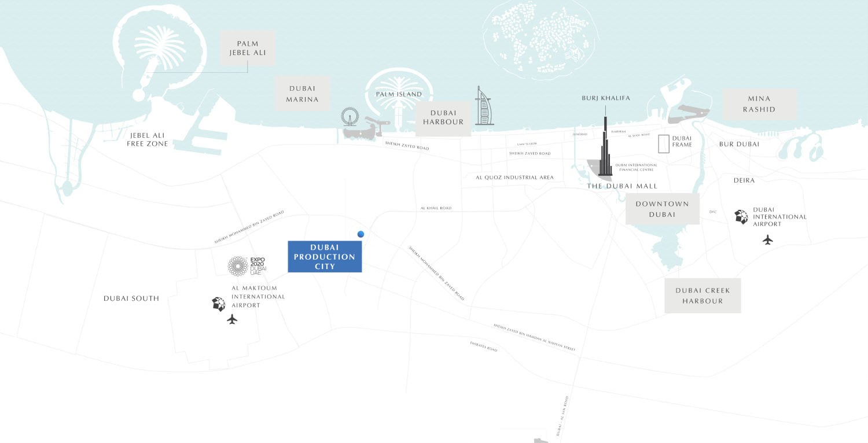Screen dimensions: 868x443
Task: Click the Burj Khalifa tower icon
Action: [x=605, y=146]
